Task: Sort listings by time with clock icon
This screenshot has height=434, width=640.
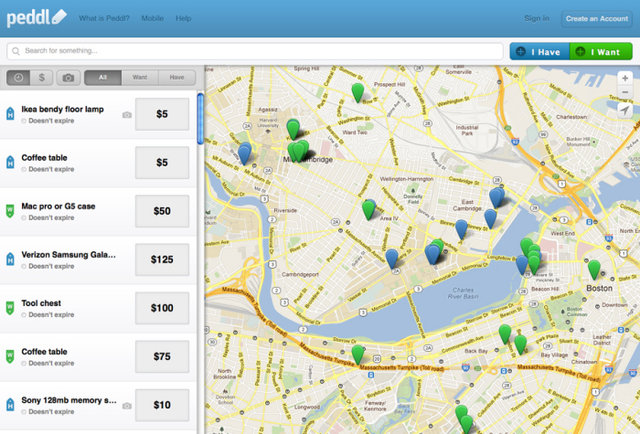Action: pos(18,77)
